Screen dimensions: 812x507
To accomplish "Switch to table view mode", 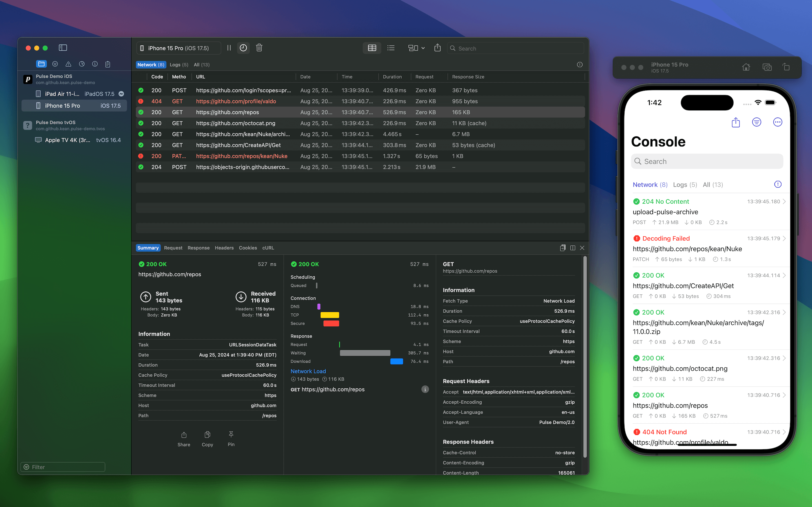I will tap(371, 48).
